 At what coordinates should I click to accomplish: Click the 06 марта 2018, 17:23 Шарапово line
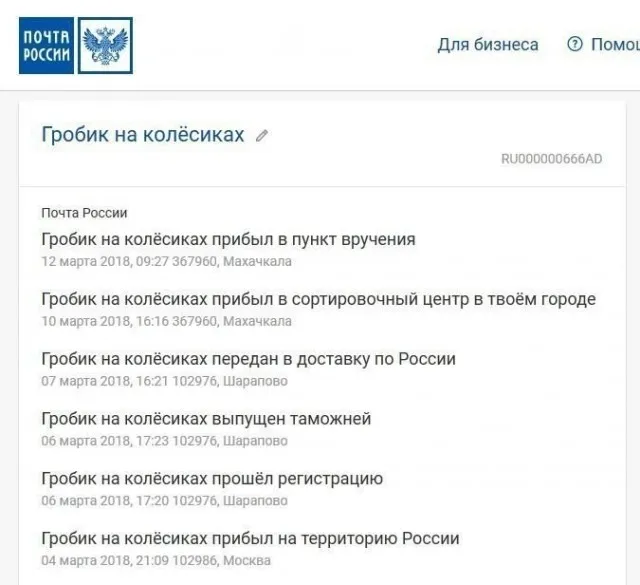pyautogui.click(x=164, y=441)
